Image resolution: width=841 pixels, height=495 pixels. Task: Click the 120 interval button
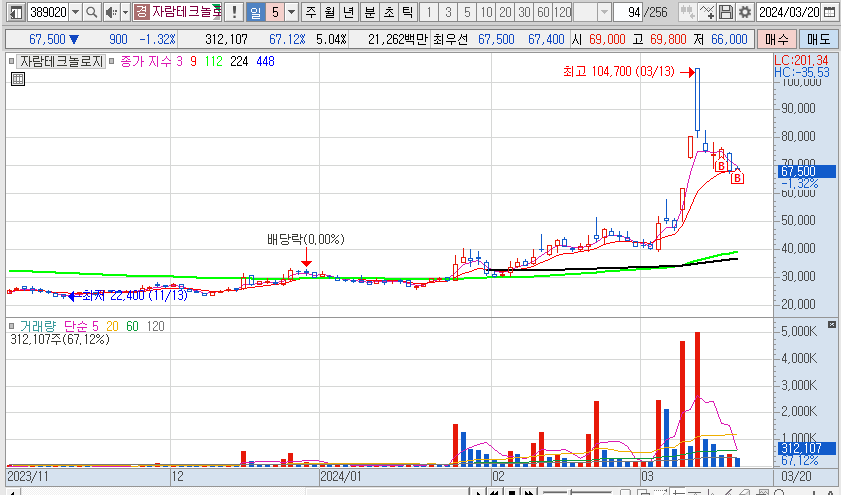(x=562, y=12)
